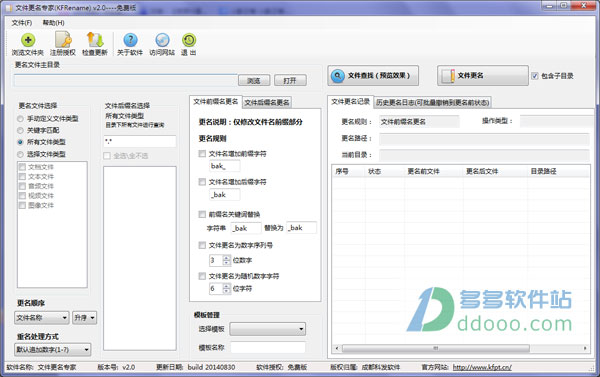This screenshot has width=600, height=377.
Task: Click the 操作类型 display field
Action: point(557,121)
